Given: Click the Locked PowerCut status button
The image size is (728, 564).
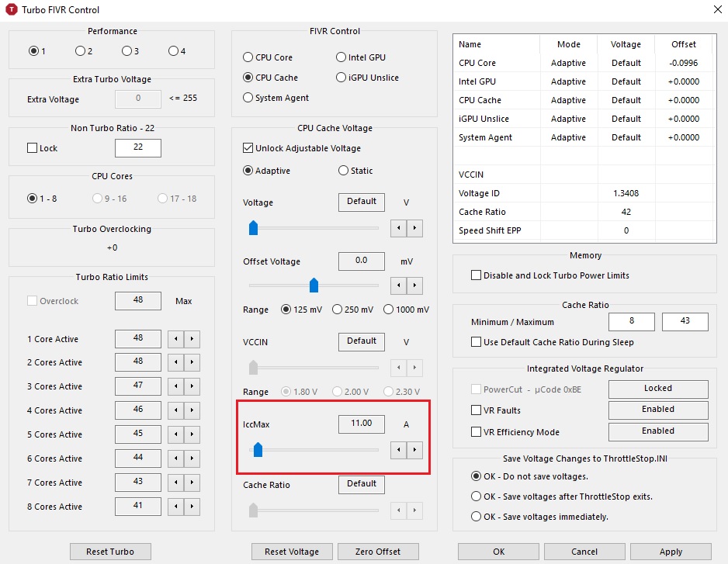Looking at the screenshot, I should pyautogui.click(x=658, y=389).
